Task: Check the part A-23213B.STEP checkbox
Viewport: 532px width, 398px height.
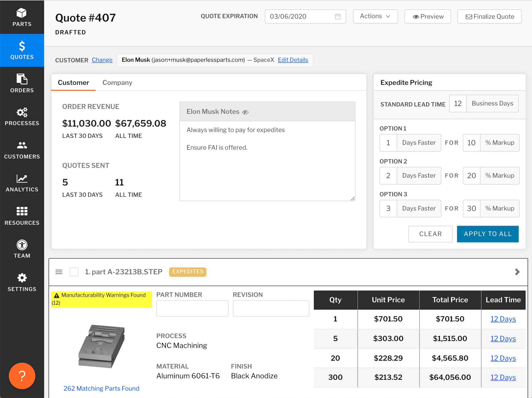Action: click(74, 272)
